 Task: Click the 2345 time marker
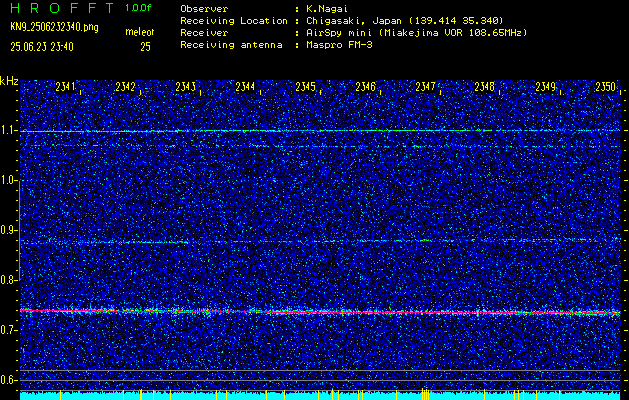305,87
